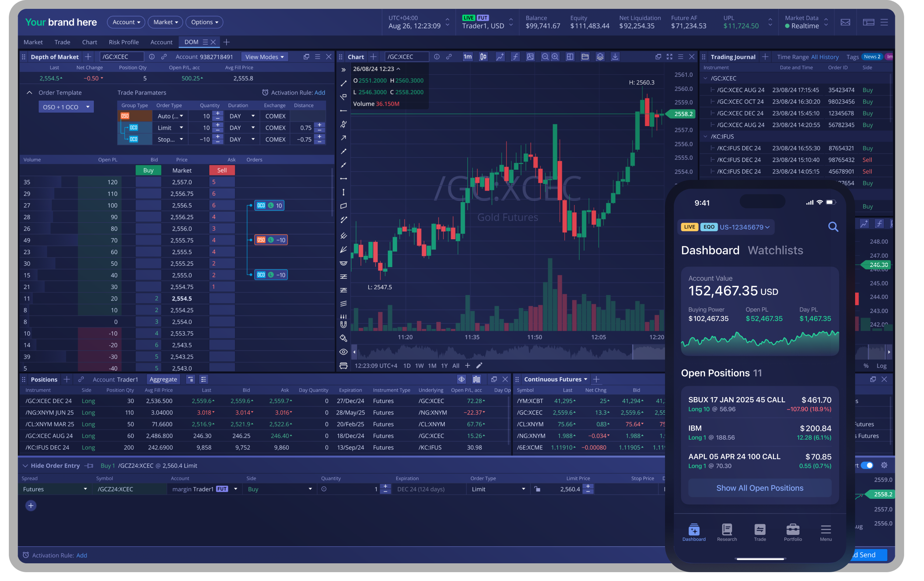Collapse the /GC:XCEC journal tree group
Viewport: 924px width, 581px height.
(x=705, y=78)
